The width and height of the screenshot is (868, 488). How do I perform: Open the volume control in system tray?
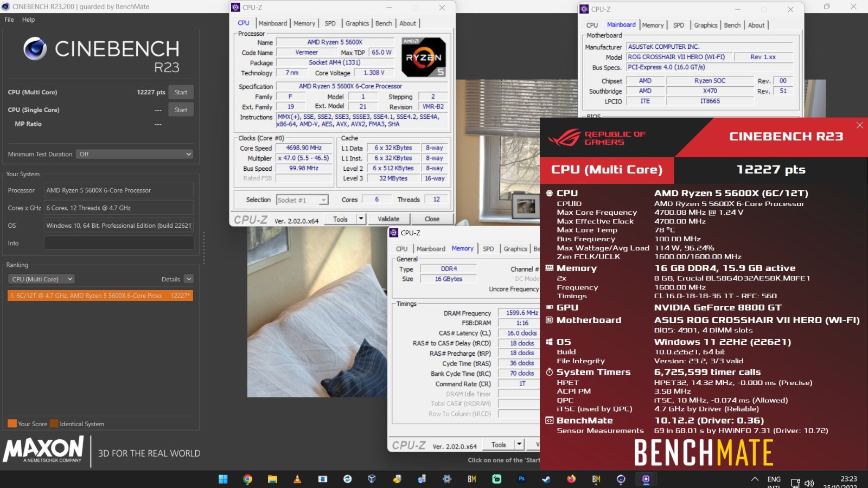pyautogui.click(x=809, y=483)
